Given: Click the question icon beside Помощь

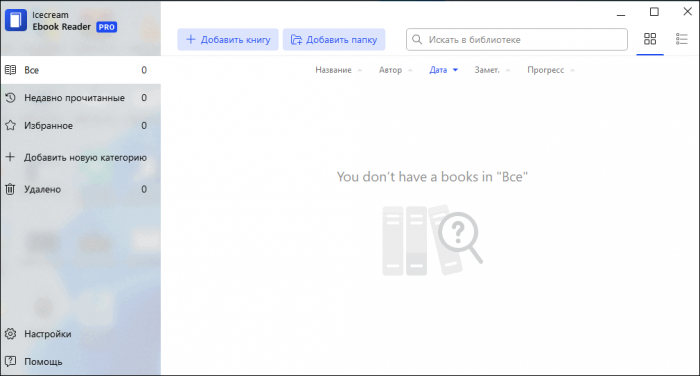Looking at the screenshot, I should click(x=10, y=361).
